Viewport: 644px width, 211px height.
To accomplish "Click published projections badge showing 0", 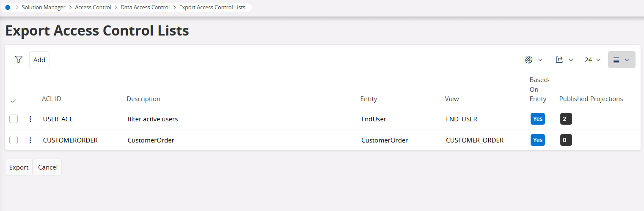I will pos(566,140).
